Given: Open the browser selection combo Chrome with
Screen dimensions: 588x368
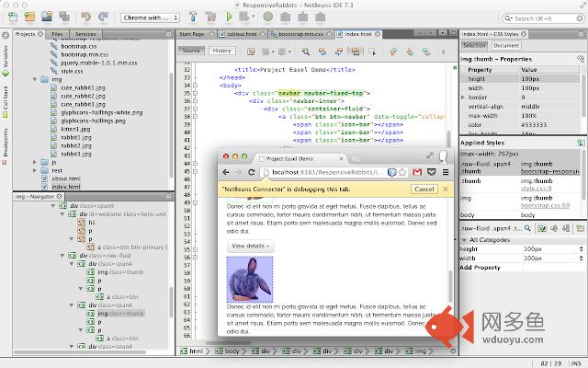Looking at the screenshot, I should pyautogui.click(x=150, y=17).
